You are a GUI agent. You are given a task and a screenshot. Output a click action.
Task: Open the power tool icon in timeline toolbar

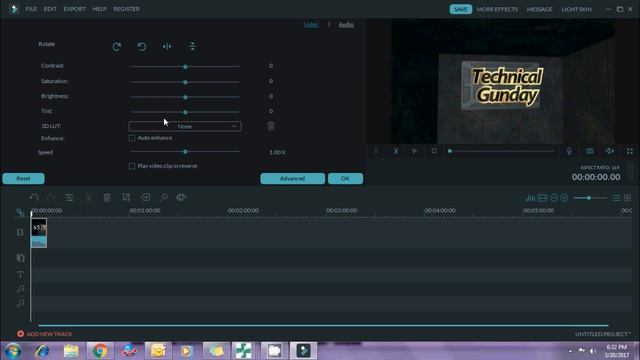pos(164,198)
